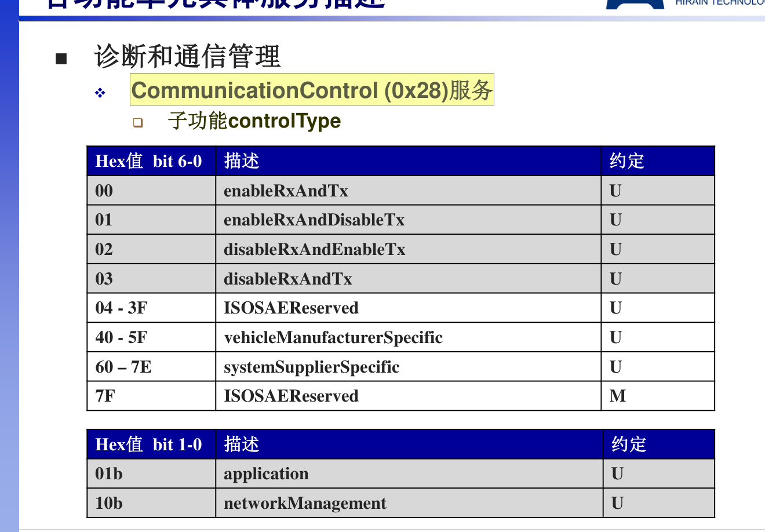Screen dimensions: 765x532
Task: Select the "10b" value cell
Action: click(151, 503)
